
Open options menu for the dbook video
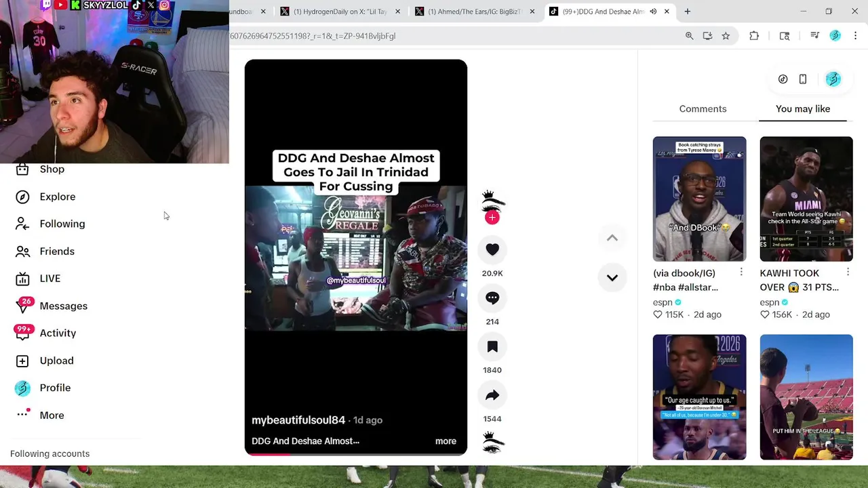(741, 272)
